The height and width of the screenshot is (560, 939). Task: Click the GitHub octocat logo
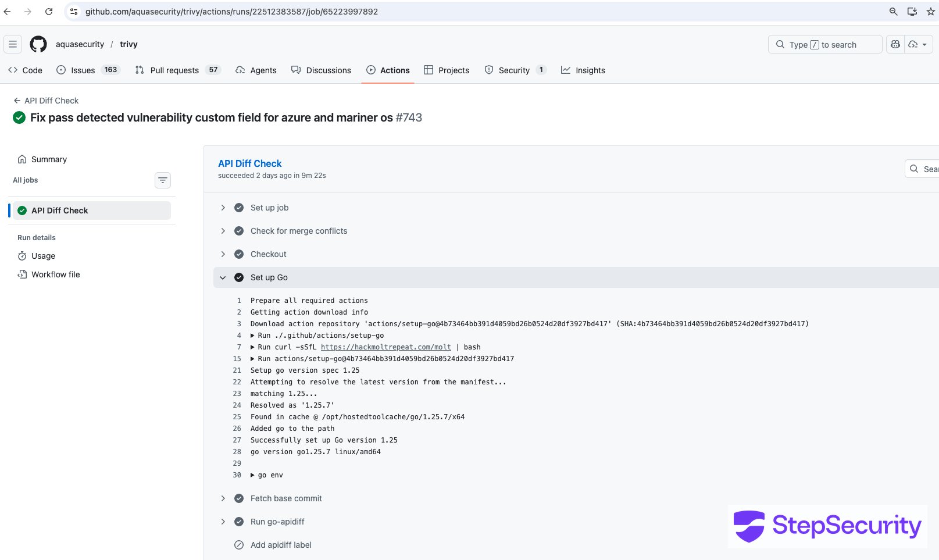[38, 44]
